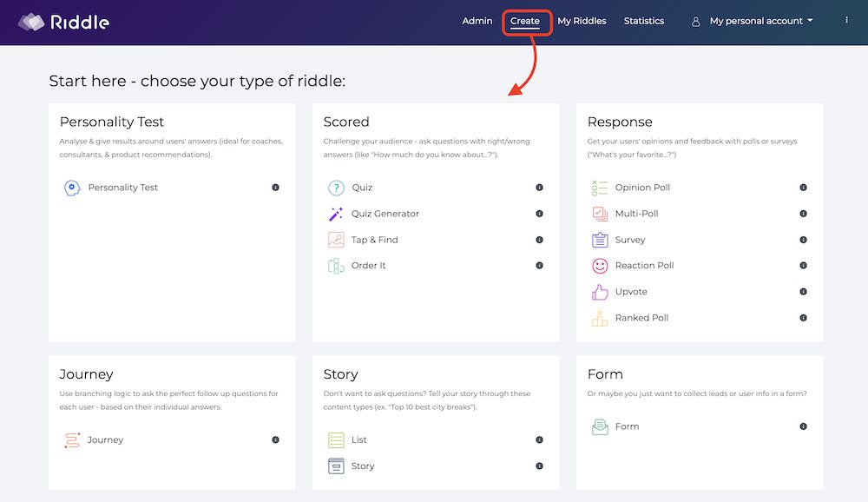Start a new Survey
This screenshot has height=502, width=868.
click(x=630, y=240)
